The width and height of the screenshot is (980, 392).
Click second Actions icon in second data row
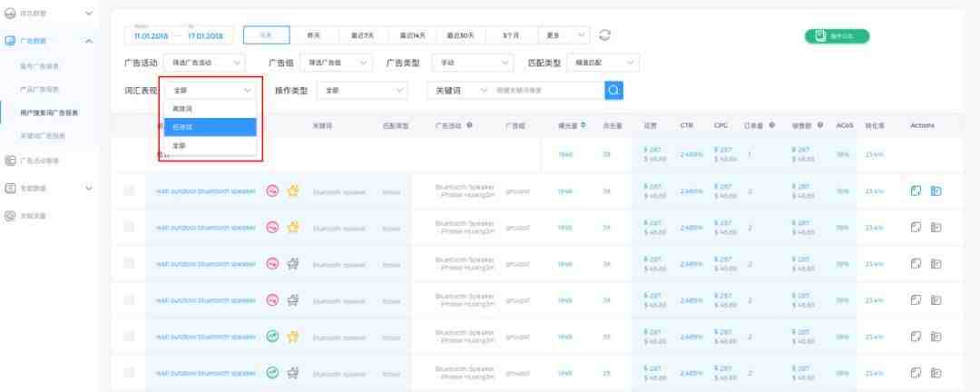point(936,228)
